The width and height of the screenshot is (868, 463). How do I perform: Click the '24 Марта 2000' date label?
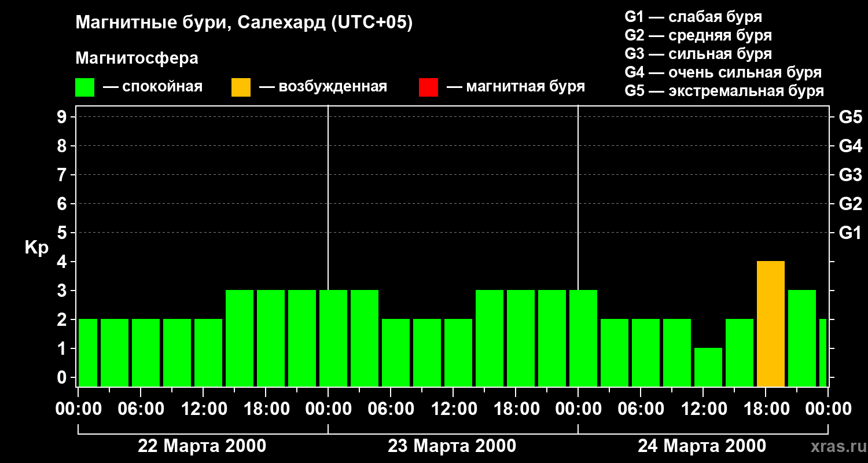coord(701,446)
